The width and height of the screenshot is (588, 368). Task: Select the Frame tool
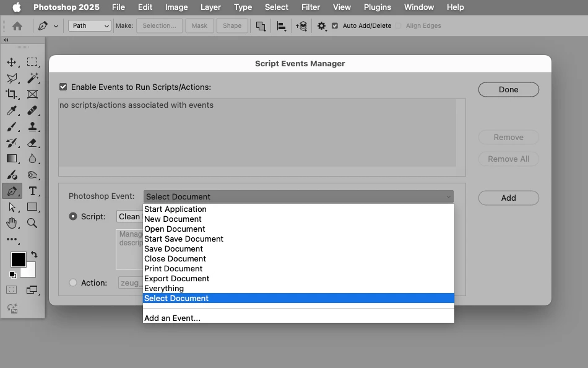[x=32, y=94]
